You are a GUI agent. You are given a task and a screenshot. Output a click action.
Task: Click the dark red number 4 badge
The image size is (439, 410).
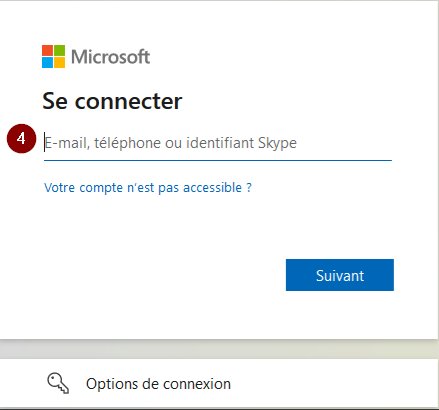tap(21, 139)
